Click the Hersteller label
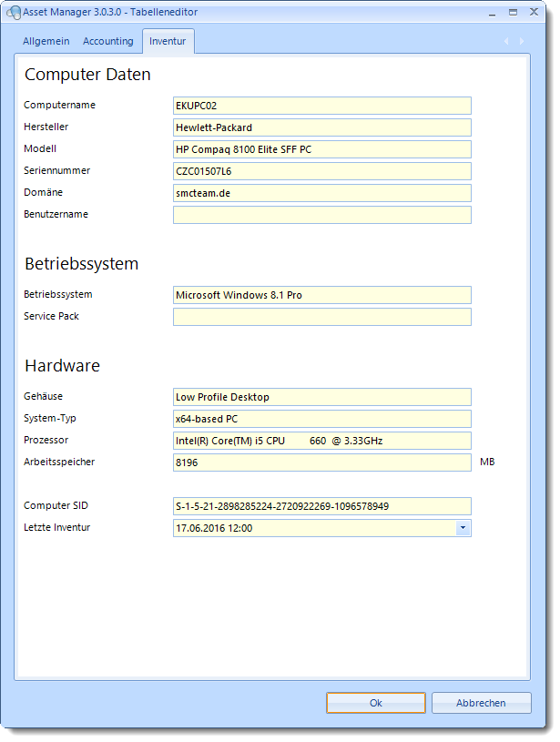The height and width of the screenshot is (742, 560). [x=46, y=127]
